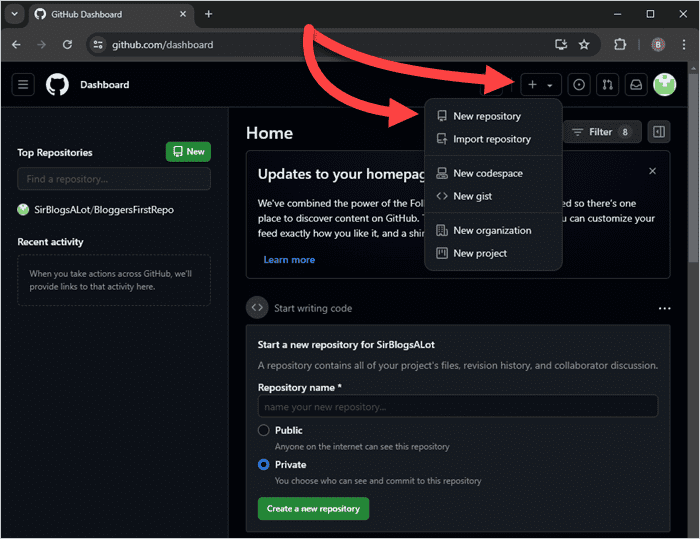The width and height of the screenshot is (700, 539).
Task: Select the Private visibility radio button
Action: pos(264,464)
